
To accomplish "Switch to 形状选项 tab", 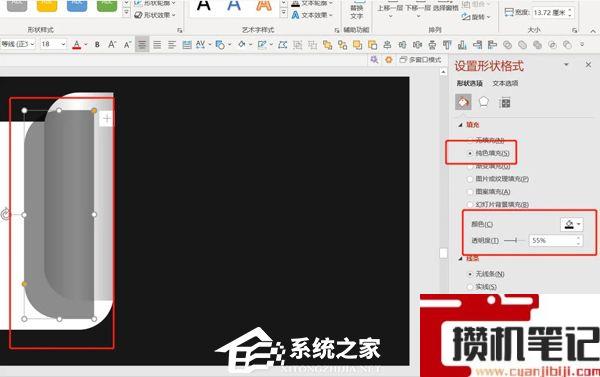I will click(x=470, y=83).
